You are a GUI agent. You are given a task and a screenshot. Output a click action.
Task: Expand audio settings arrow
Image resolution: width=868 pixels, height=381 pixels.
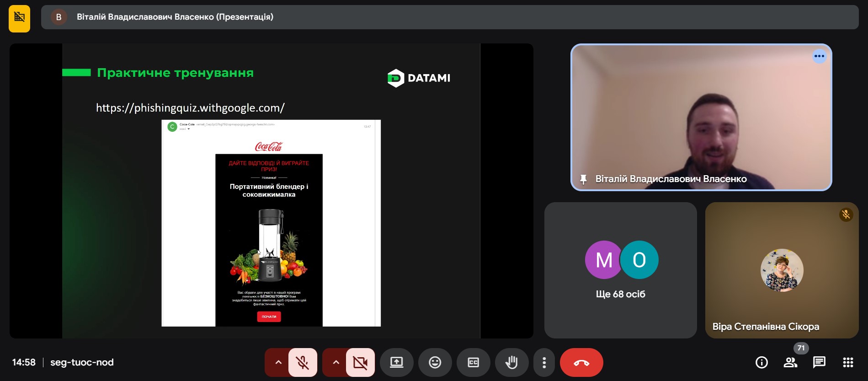coord(278,362)
